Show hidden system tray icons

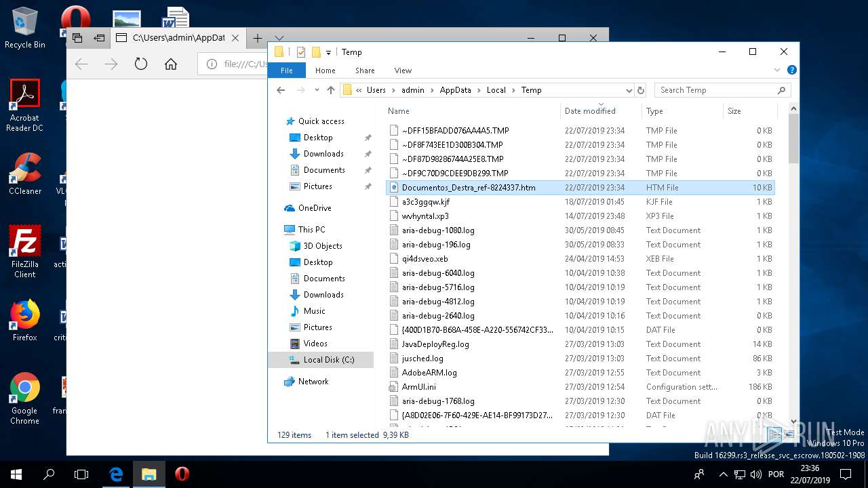coord(723,474)
